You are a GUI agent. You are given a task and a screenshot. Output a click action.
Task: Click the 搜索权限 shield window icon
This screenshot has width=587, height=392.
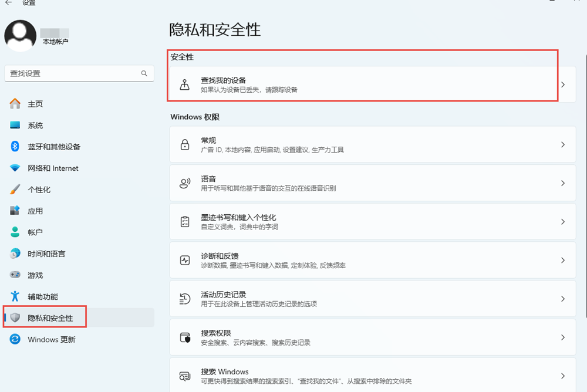184,337
